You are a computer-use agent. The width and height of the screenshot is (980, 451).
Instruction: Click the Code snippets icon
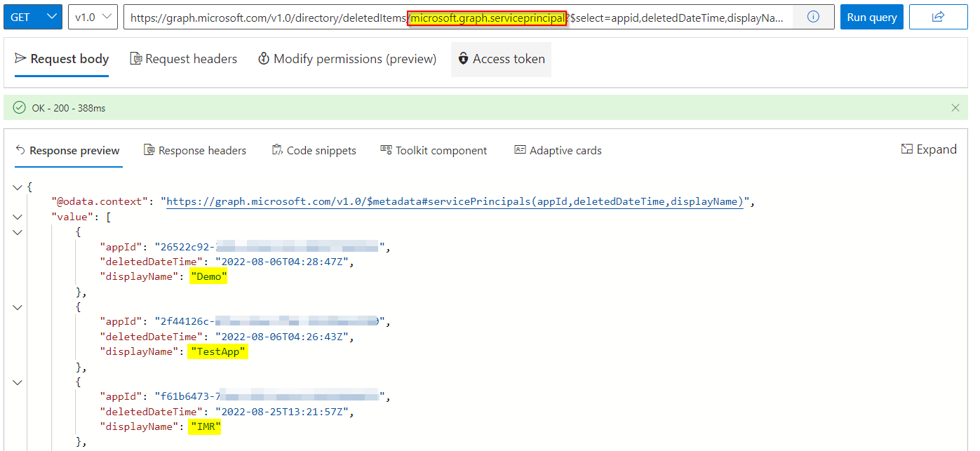[x=277, y=150]
